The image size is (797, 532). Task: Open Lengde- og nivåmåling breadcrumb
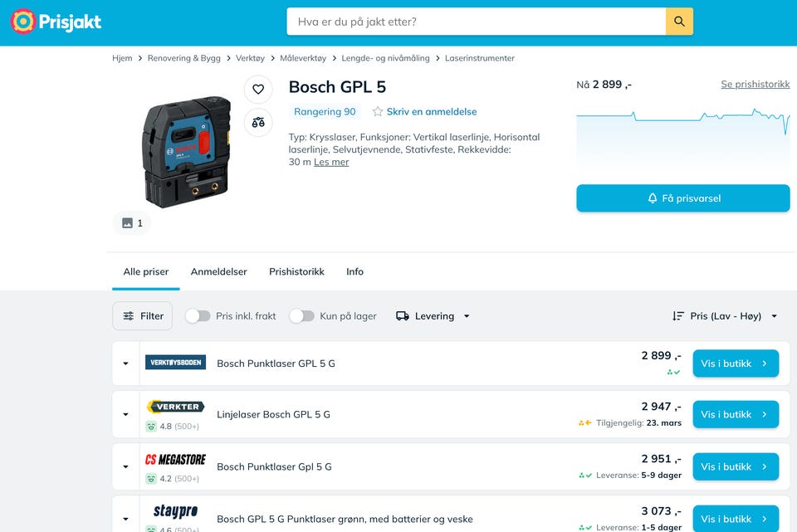tap(385, 58)
